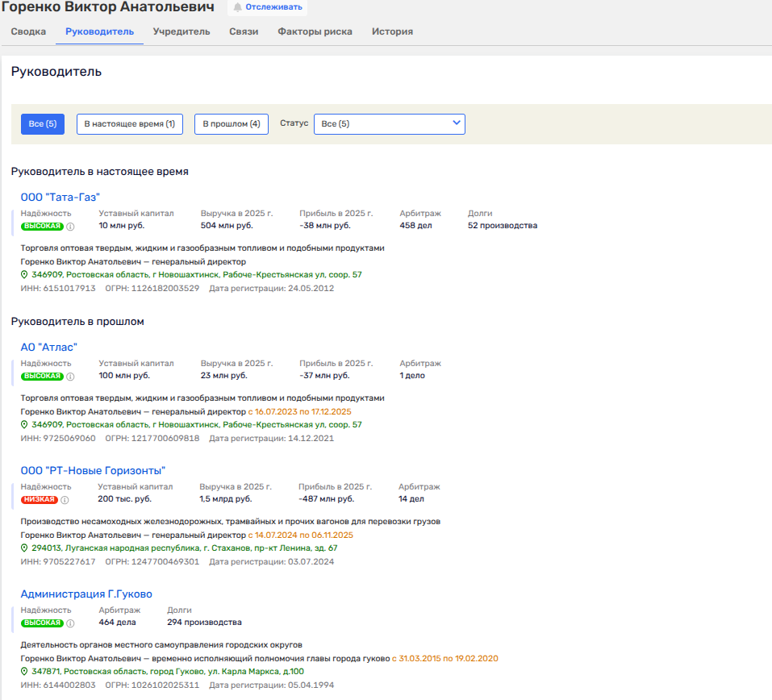Open ООО "Тата-Газ" company page
This screenshot has height=700, width=772.
pos(60,197)
